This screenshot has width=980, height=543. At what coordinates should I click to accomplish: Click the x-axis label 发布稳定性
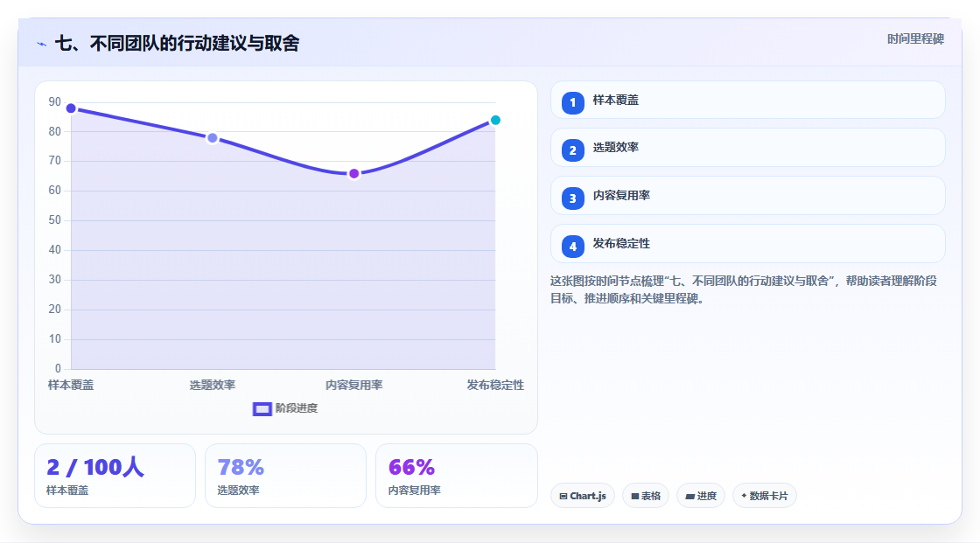click(495, 385)
